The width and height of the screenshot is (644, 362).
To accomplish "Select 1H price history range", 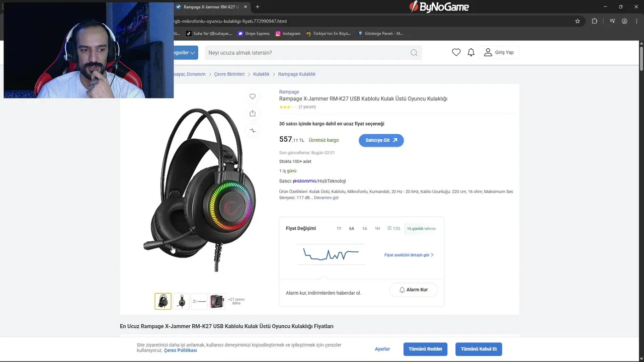I will [x=377, y=229].
